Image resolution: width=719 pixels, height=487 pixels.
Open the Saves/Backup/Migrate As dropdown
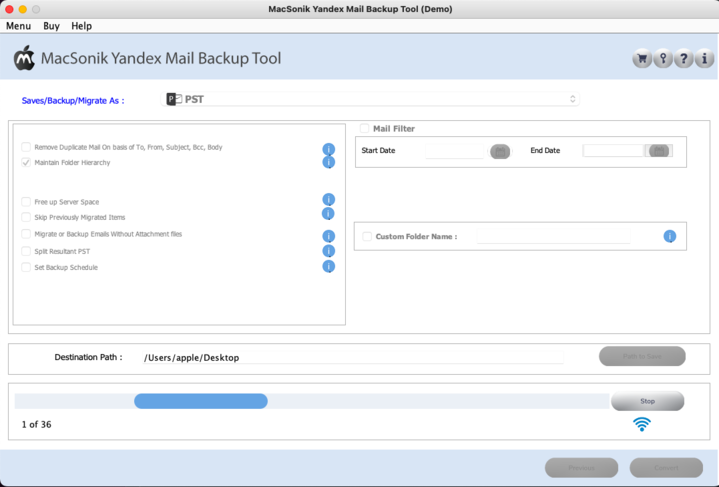click(x=370, y=99)
